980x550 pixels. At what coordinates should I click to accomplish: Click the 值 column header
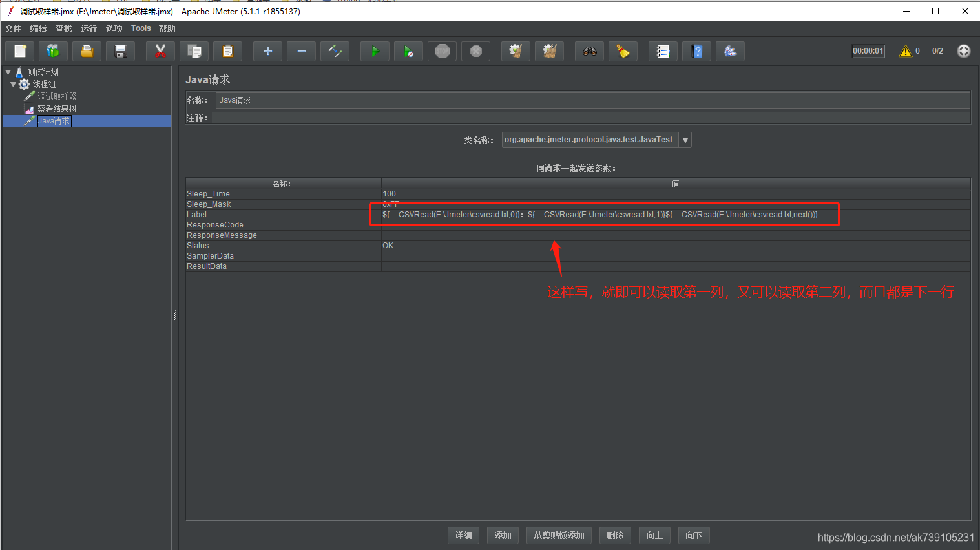tap(676, 184)
